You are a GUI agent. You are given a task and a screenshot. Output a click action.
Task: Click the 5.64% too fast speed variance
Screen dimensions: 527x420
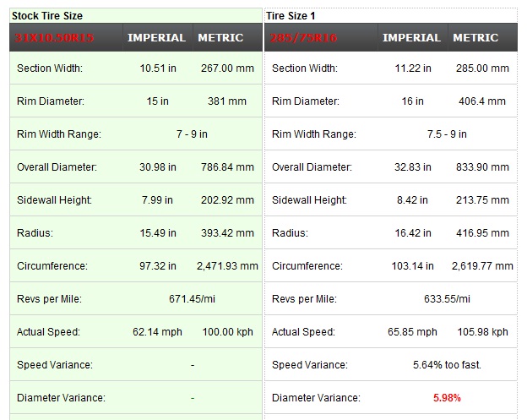447,365
